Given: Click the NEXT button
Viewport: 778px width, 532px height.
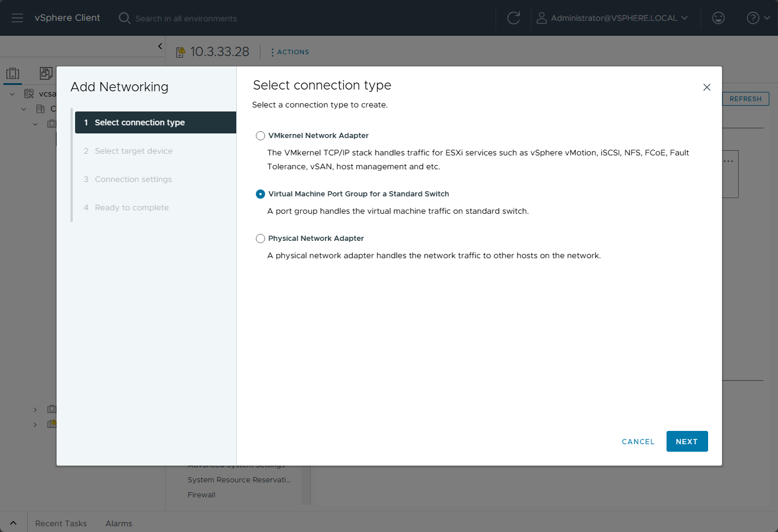Looking at the screenshot, I should click(687, 441).
